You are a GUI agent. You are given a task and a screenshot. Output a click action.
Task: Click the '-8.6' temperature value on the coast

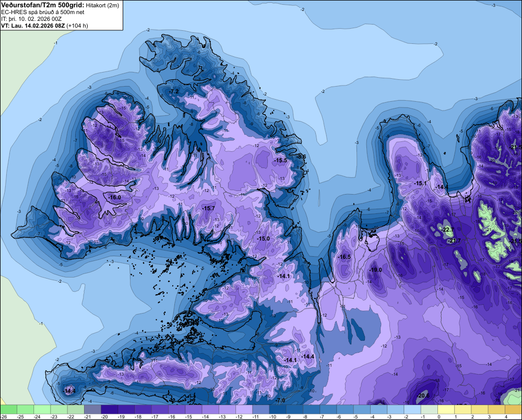point(301,157)
